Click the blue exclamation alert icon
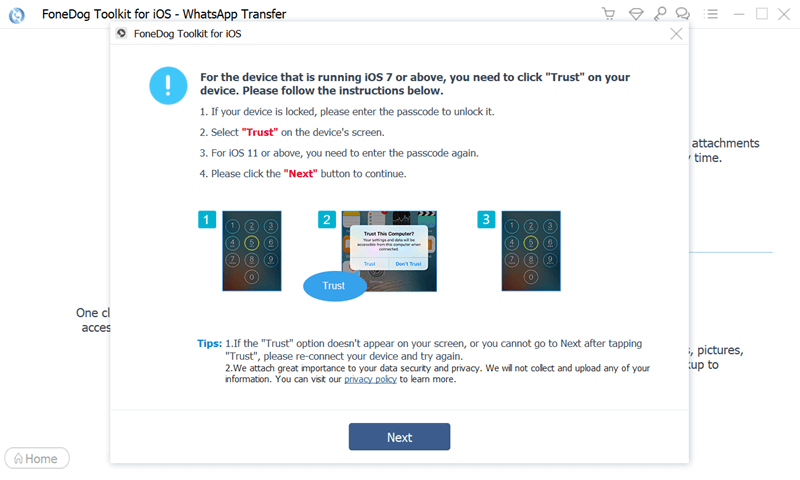 pos(168,86)
